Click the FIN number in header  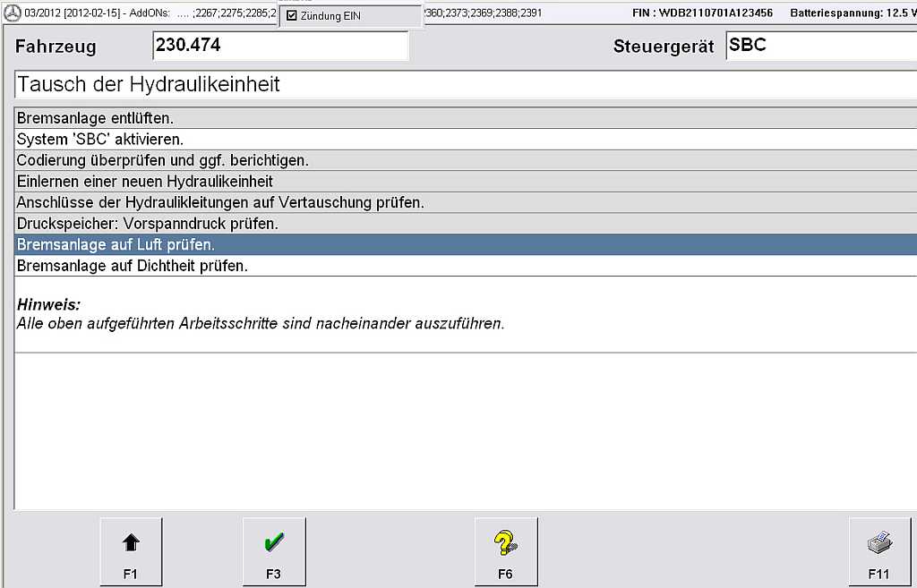702,13
